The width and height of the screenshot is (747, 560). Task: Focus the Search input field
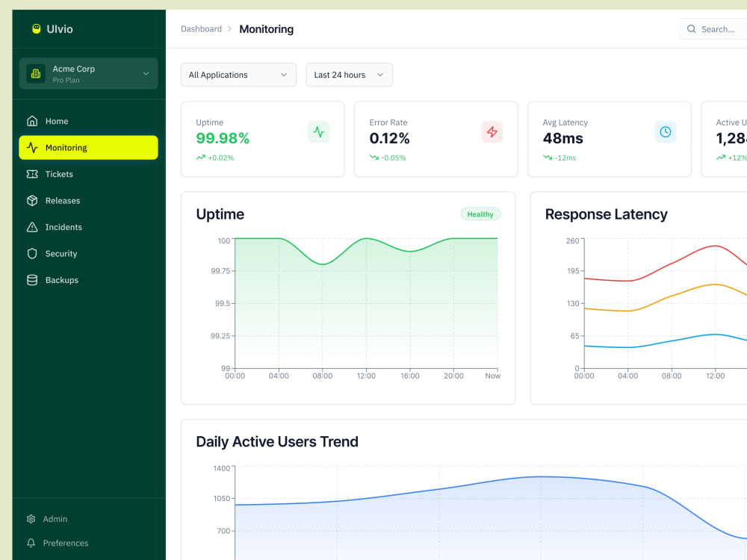click(x=713, y=29)
